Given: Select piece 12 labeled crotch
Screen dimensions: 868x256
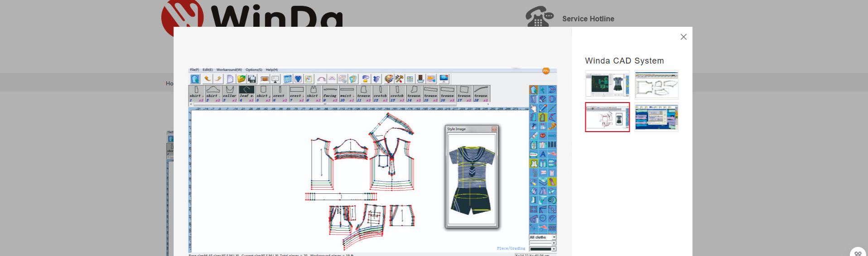Looking at the screenshot, I should coord(381,94).
